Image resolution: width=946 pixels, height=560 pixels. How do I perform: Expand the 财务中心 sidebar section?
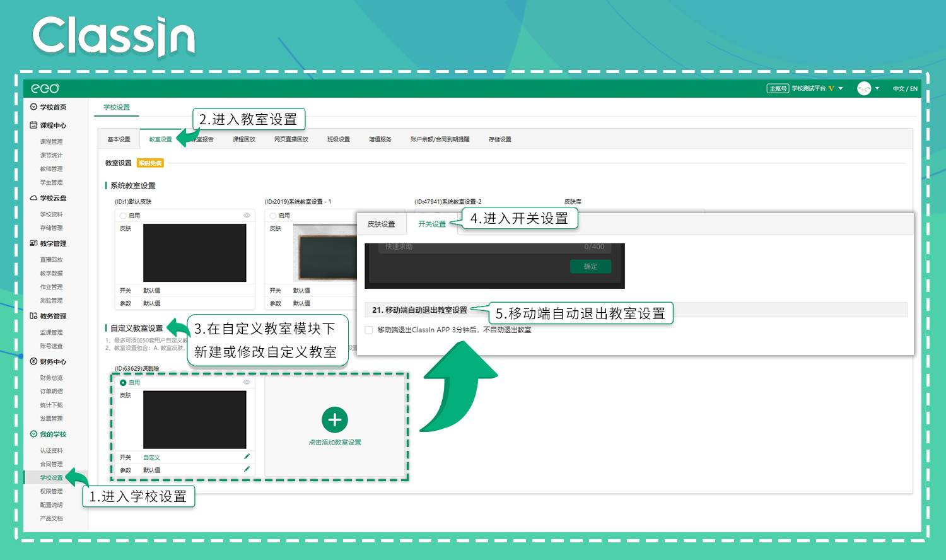click(53, 361)
